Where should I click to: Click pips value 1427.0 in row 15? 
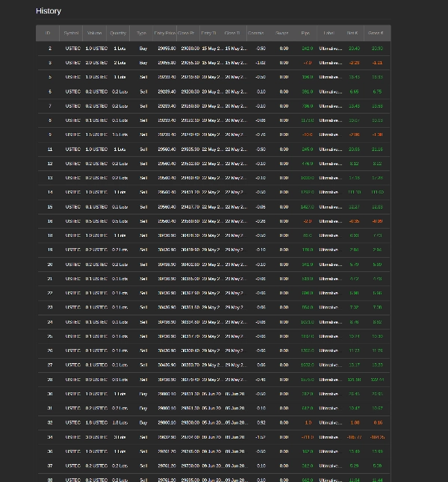pos(308,207)
